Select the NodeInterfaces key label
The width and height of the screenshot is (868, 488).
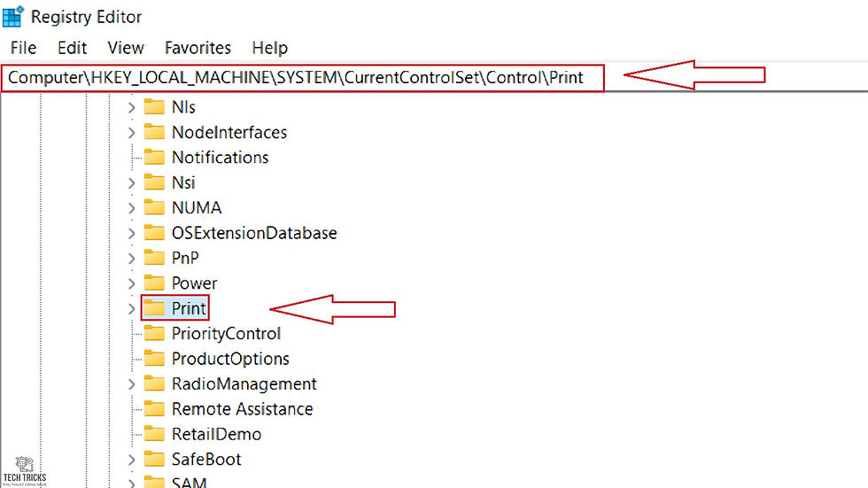click(229, 133)
